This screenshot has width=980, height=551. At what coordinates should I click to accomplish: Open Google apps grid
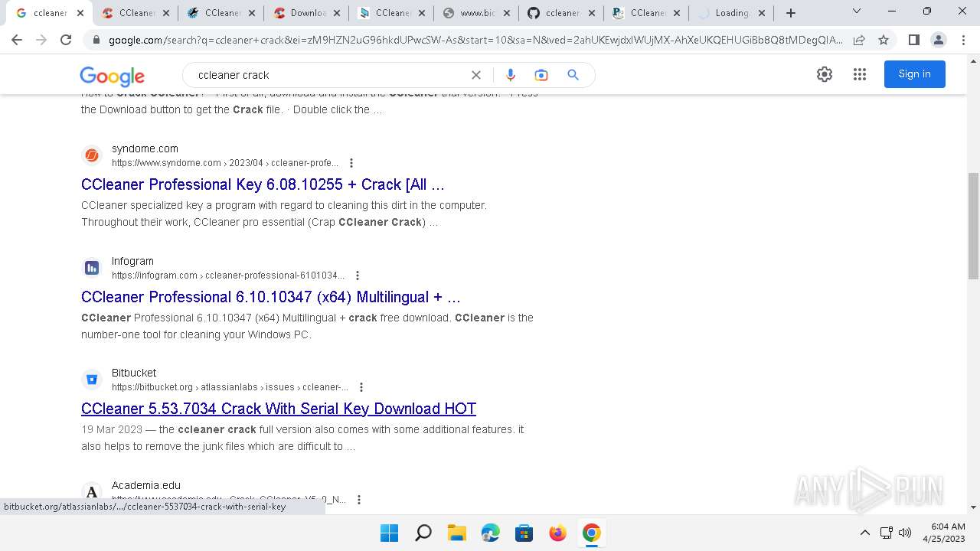click(860, 74)
